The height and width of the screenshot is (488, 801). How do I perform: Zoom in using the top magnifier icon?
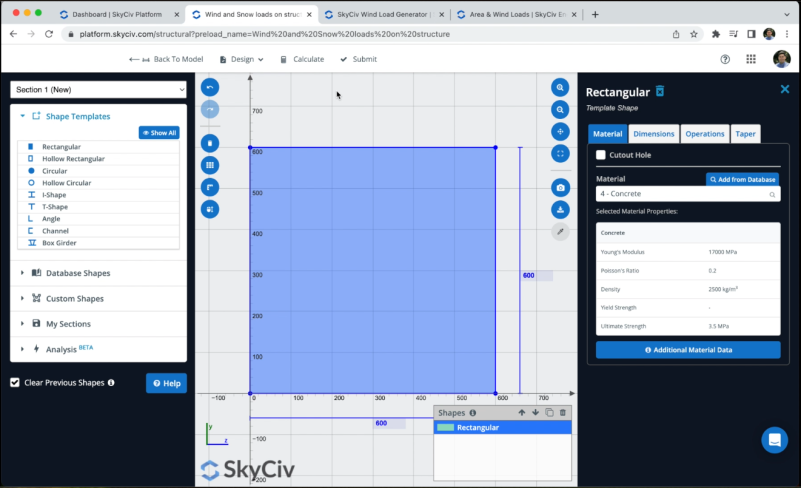[560, 87]
